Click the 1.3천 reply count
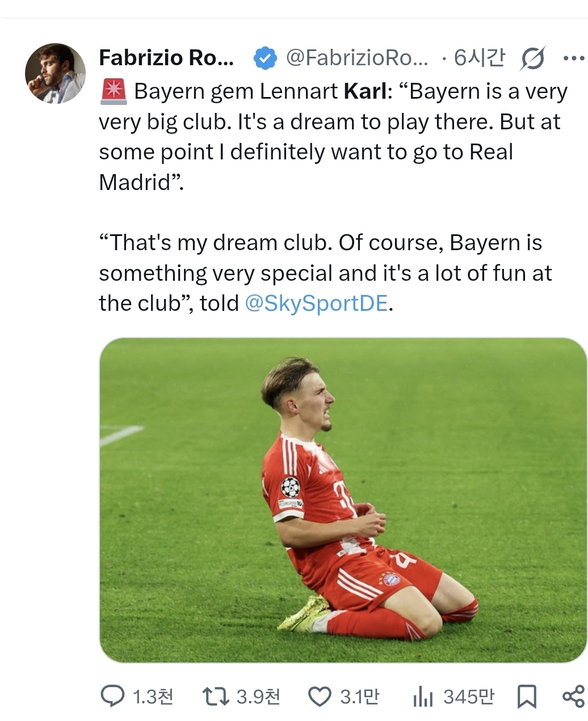This screenshot has width=588, height=721. pos(152,696)
